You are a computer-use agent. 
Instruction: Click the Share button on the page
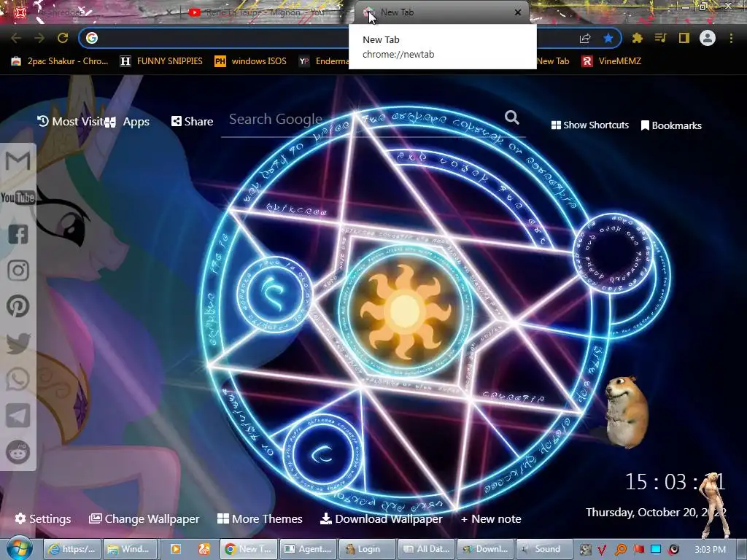coord(193,122)
